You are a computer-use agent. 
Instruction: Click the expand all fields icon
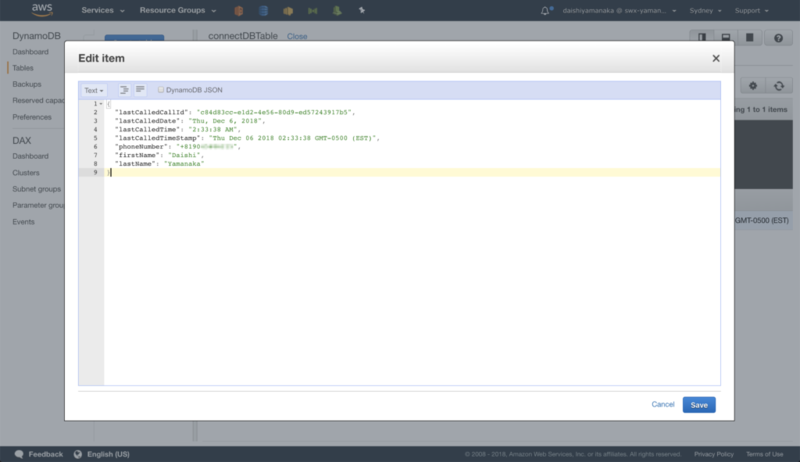tap(124, 90)
